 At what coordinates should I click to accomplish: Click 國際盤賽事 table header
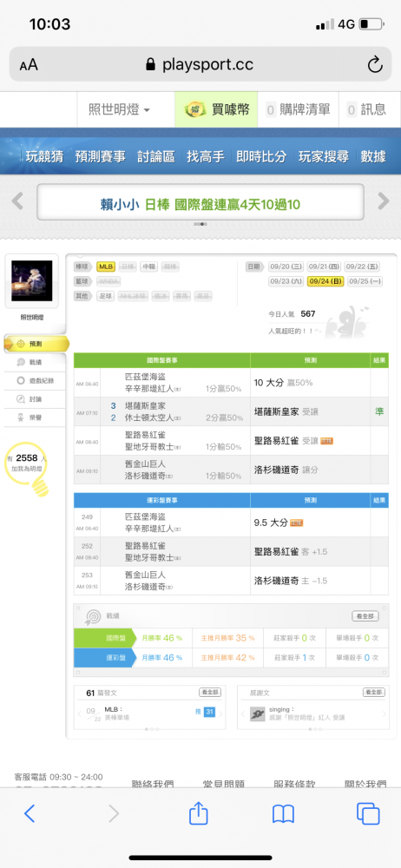pos(162,360)
